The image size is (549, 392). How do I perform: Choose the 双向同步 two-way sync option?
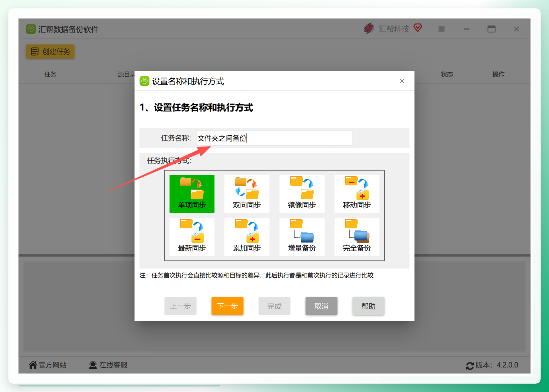(x=247, y=194)
